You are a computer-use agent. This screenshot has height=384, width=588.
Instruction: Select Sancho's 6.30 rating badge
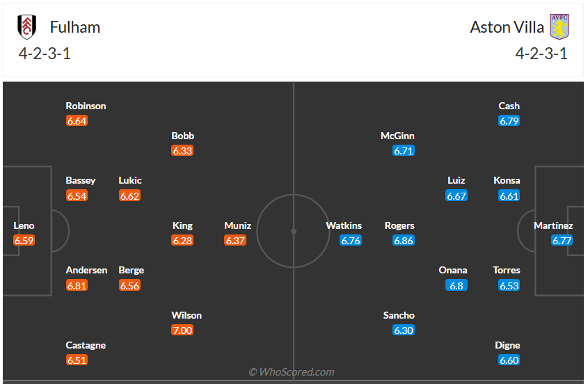click(x=403, y=330)
